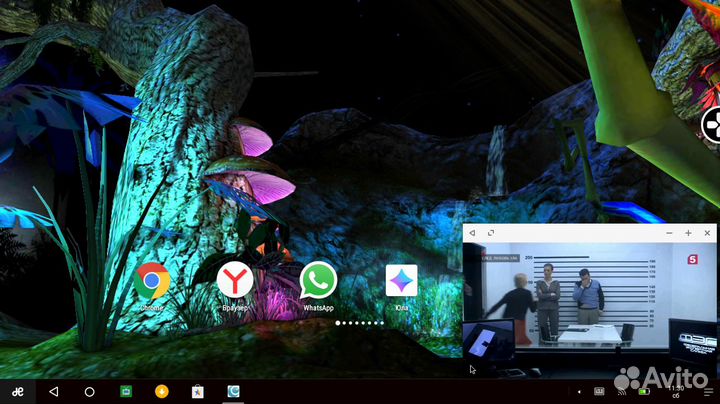Launch the Юла app icon
The image size is (720, 404).
[x=401, y=280]
